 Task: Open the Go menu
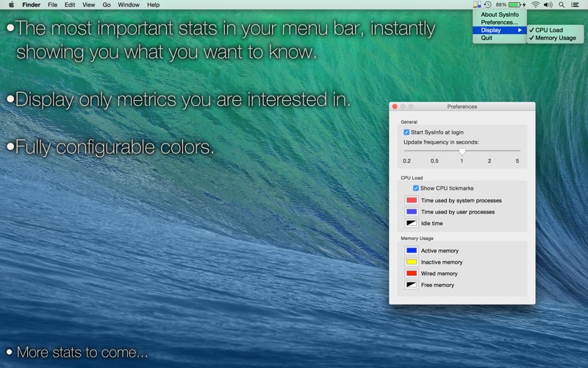107,5
